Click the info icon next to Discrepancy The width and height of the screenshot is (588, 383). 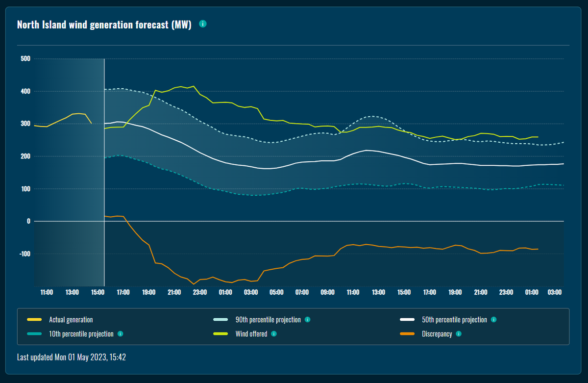pos(459,334)
